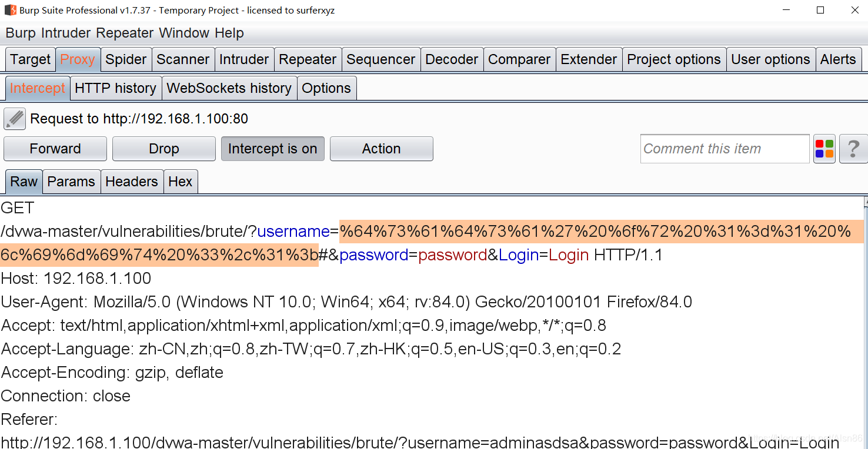Open the WebSockets history sub-tab
868x449 pixels.
229,88
